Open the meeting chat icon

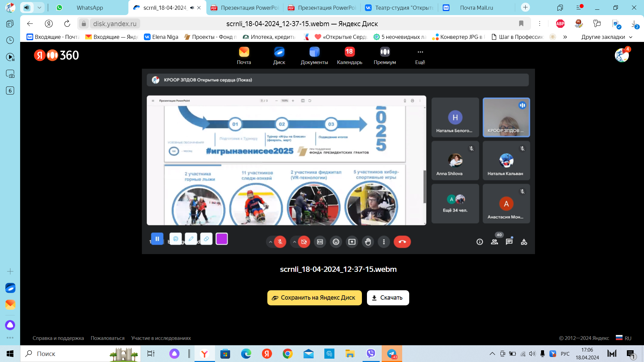(x=509, y=242)
